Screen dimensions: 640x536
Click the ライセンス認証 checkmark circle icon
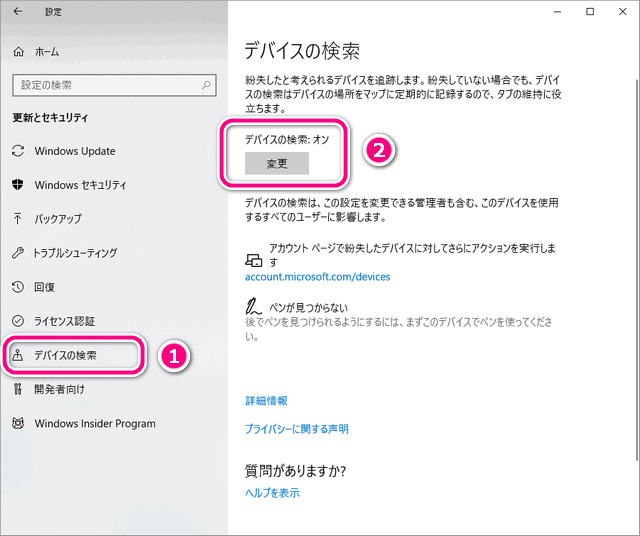pos(18,320)
